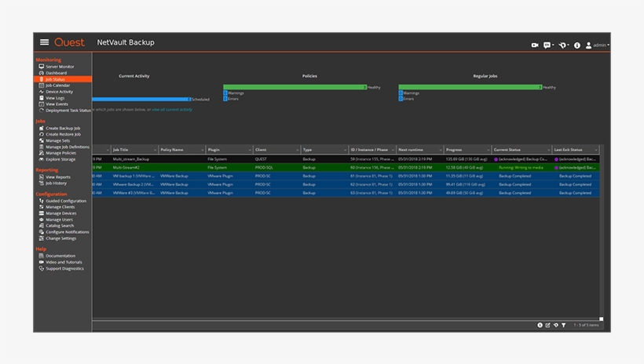This screenshot has height=364, width=644.
Task: Toggle the Policies Warnings filter box
Action: [x=225, y=93]
